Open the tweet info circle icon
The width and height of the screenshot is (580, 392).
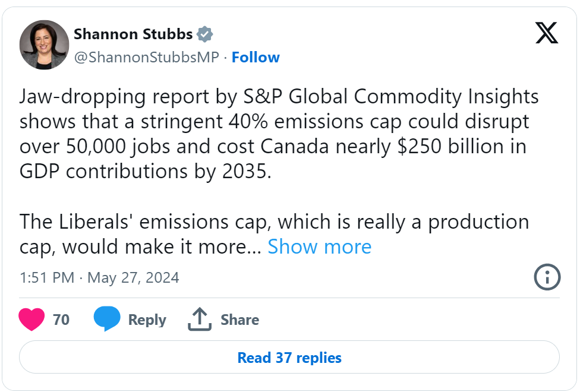547,277
